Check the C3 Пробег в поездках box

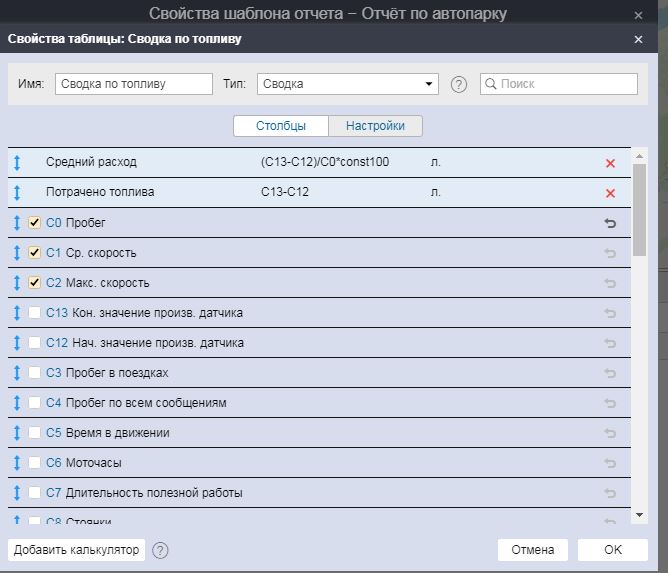click(x=35, y=373)
